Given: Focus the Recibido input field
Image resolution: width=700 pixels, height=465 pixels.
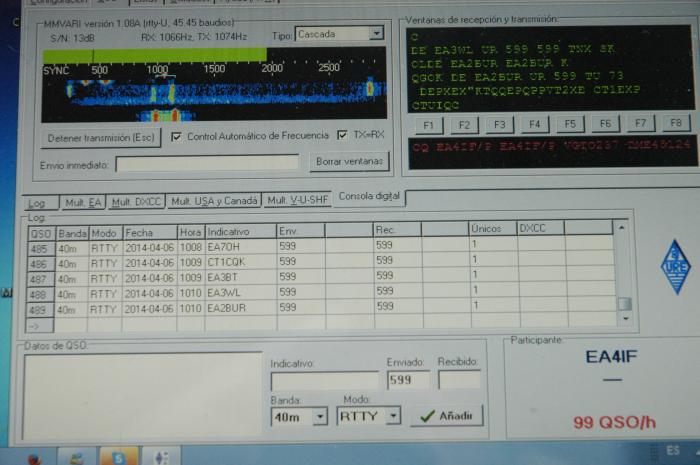Looking at the screenshot, I should click(459, 380).
